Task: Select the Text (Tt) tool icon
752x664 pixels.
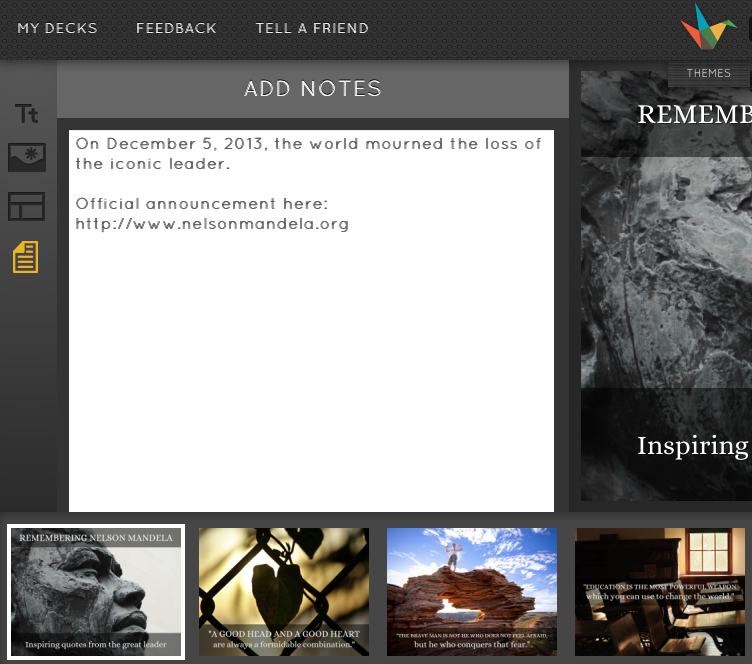Action: click(26, 114)
